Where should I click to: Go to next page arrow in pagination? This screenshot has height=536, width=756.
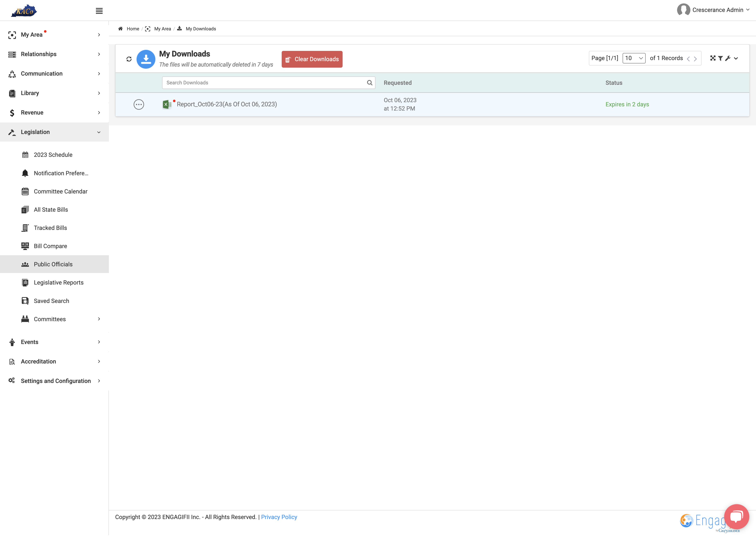(695, 59)
